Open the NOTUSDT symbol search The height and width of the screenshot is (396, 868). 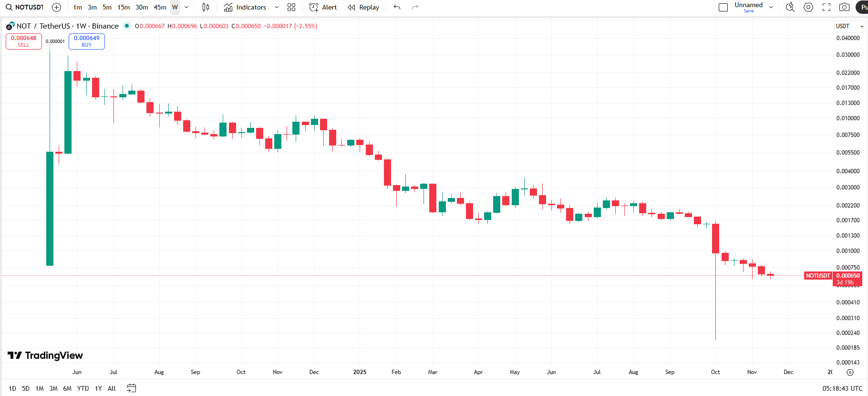point(25,7)
